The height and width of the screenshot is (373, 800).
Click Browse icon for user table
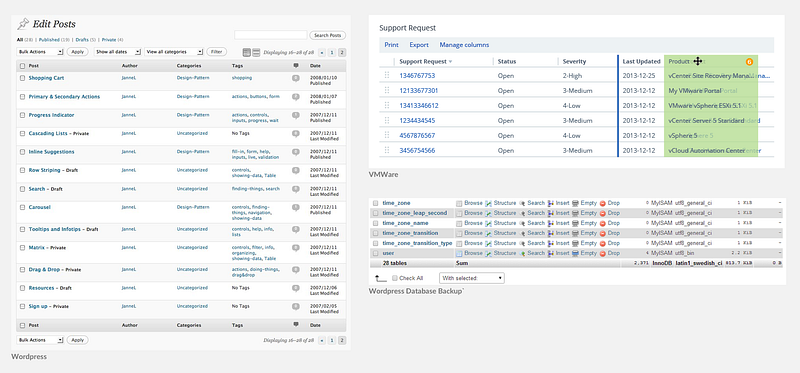[x=459, y=253]
